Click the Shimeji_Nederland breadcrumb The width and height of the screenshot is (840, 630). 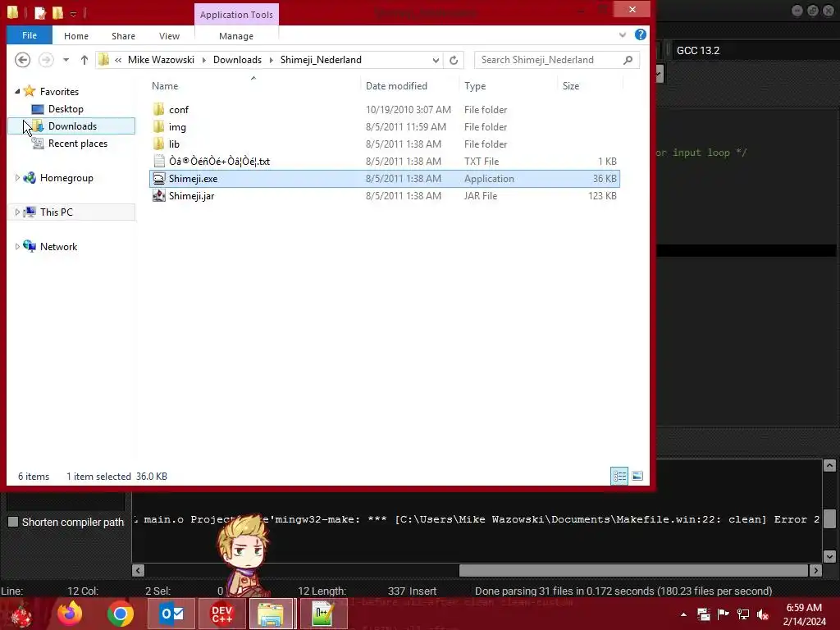[321, 60]
